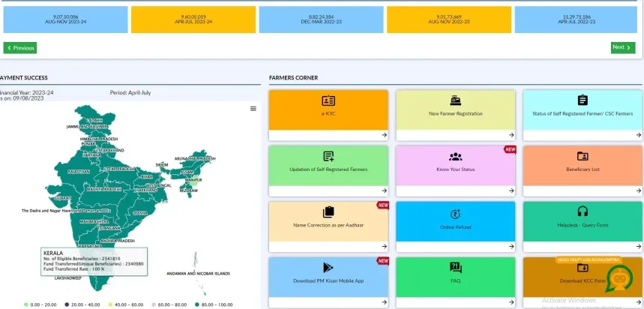Image resolution: width=644 pixels, height=309 pixels.
Task: Click the New Farmer Registration icon
Action: pyautogui.click(x=455, y=100)
